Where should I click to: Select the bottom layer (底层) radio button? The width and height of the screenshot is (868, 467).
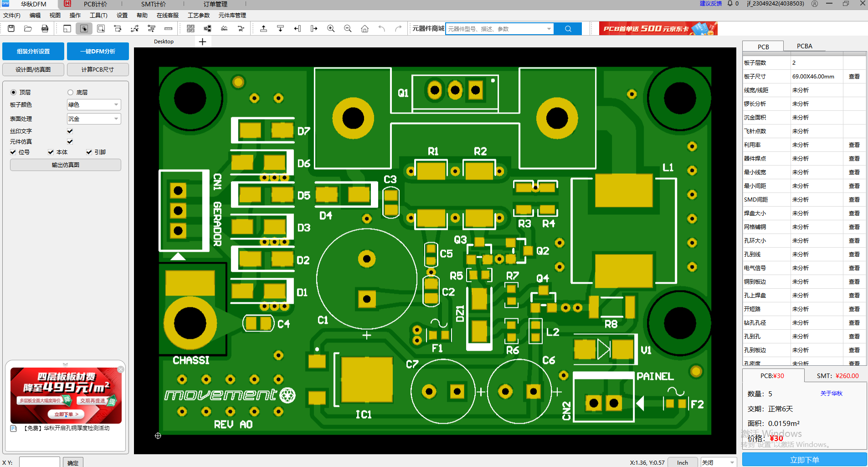[x=71, y=93]
